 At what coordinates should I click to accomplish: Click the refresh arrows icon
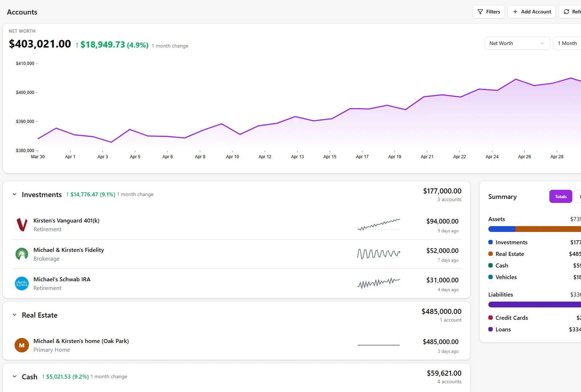click(566, 12)
